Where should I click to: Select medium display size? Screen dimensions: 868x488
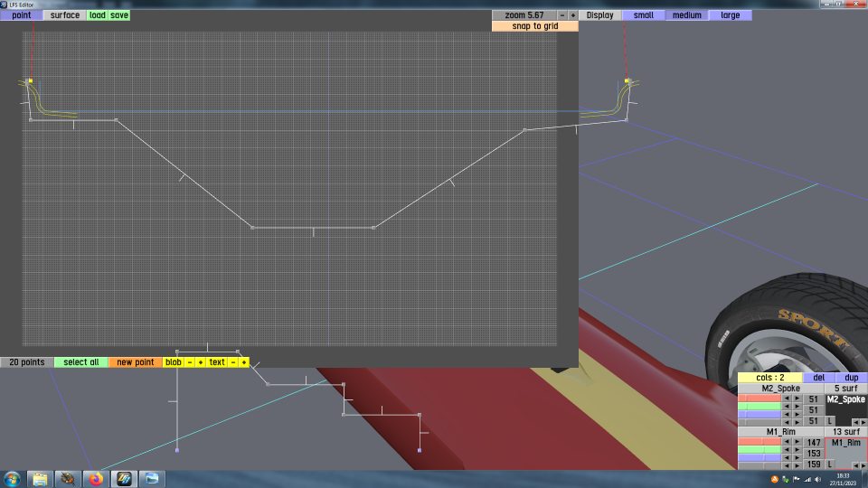pyautogui.click(x=686, y=15)
